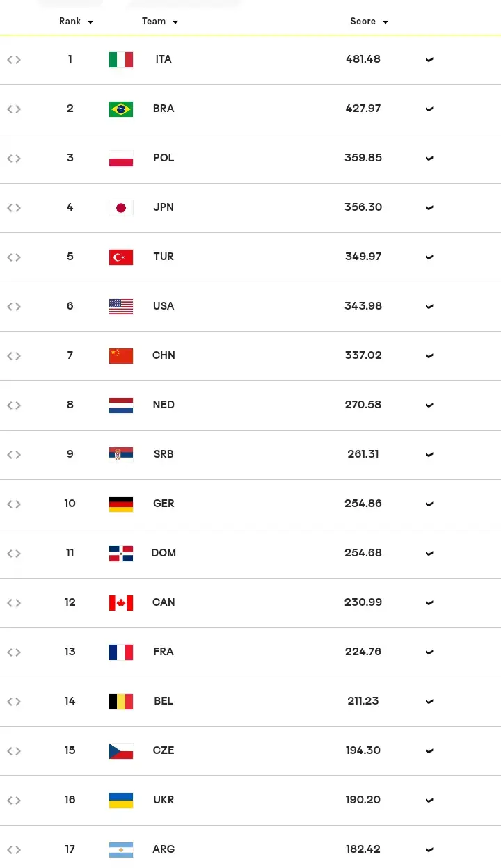Select Belgium's score 211.23

[x=363, y=701]
